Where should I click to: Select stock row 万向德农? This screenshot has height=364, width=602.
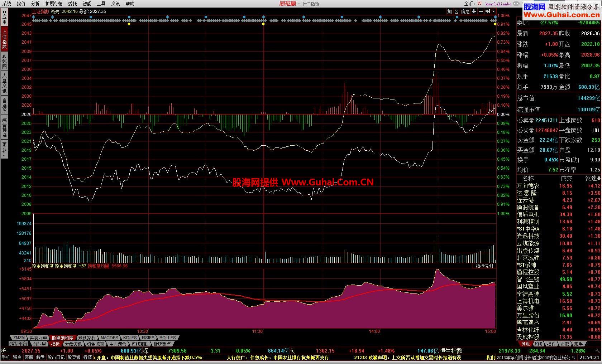pyautogui.click(x=559, y=186)
